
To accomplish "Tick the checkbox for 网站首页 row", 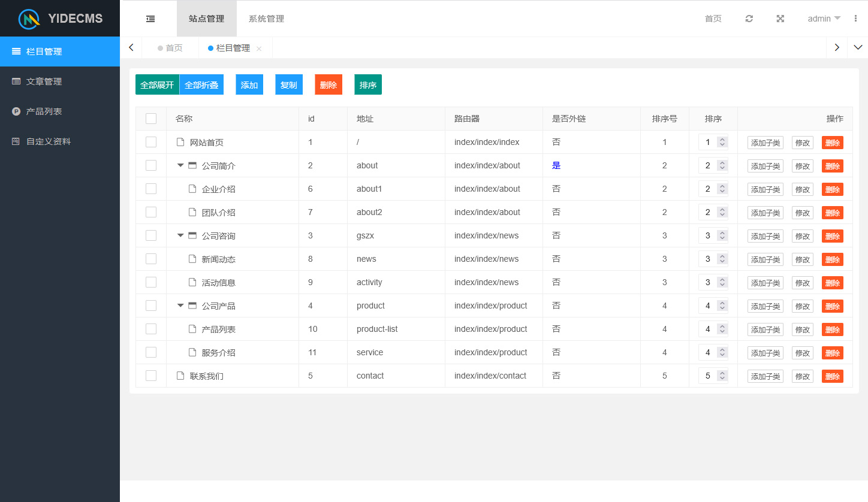I will [x=151, y=142].
